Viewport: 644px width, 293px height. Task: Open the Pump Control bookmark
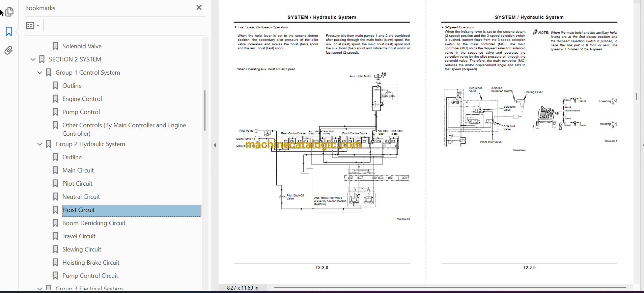[81, 112]
